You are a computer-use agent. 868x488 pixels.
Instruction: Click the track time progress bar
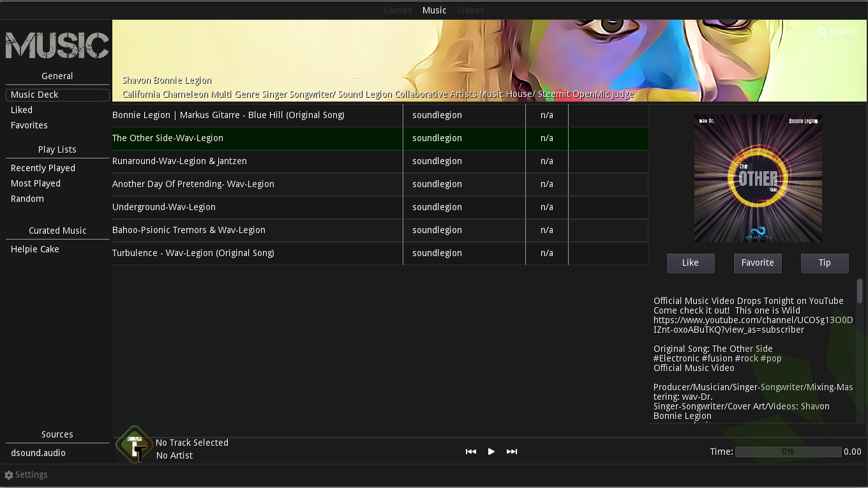pyautogui.click(x=788, y=452)
